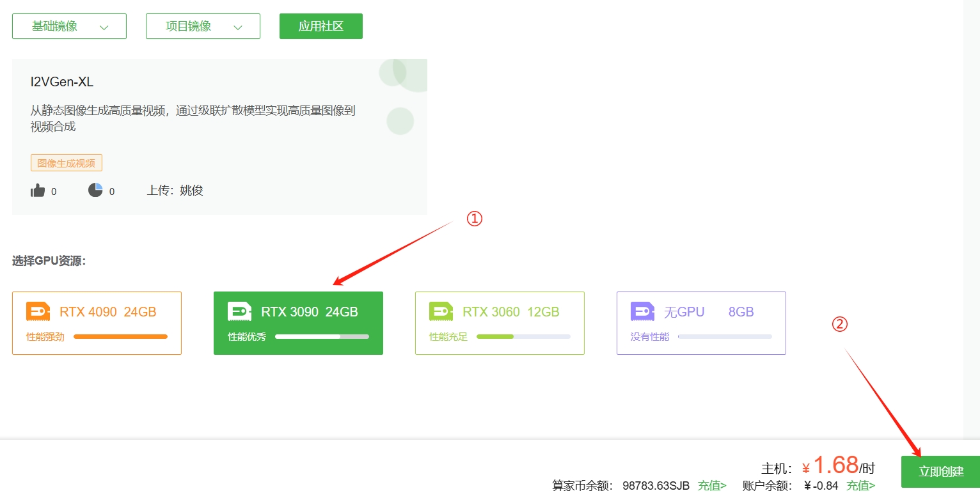This screenshot has width=980, height=498.
Task: Click the 没有性能 performance bar
Action: coord(725,336)
